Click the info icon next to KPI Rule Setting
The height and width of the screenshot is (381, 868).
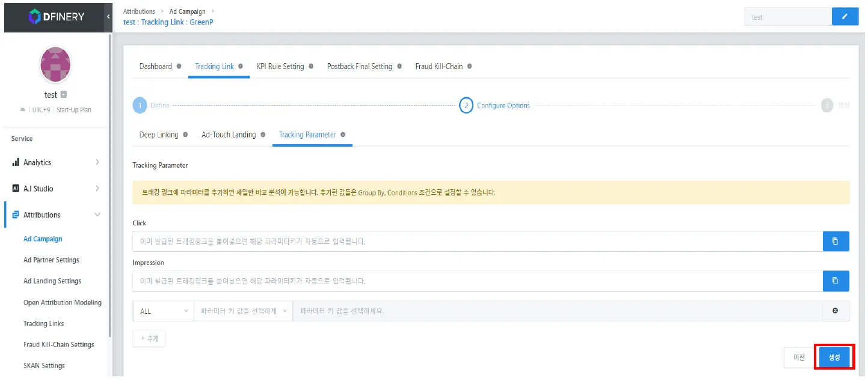(311, 66)
